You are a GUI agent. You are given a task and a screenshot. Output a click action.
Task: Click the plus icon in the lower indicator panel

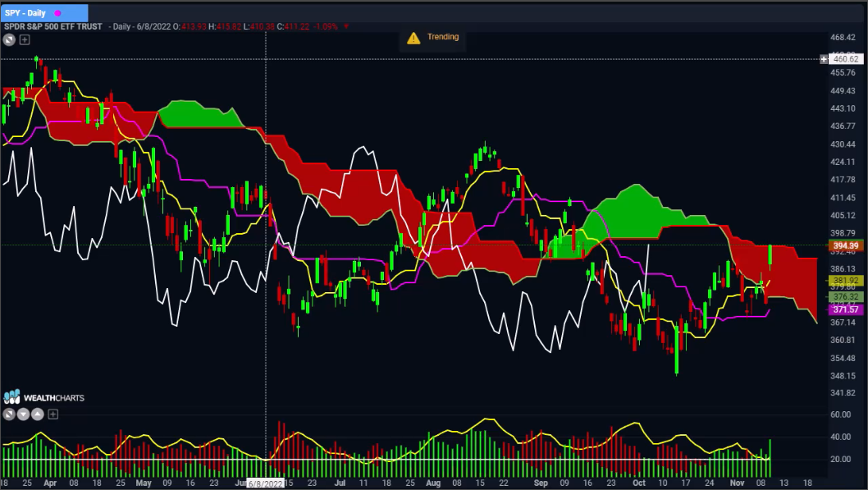tap(53, 414)
